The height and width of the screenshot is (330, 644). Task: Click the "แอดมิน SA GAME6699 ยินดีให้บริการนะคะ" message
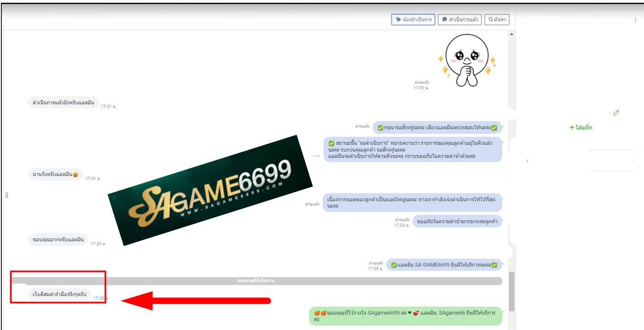[444, 265]
